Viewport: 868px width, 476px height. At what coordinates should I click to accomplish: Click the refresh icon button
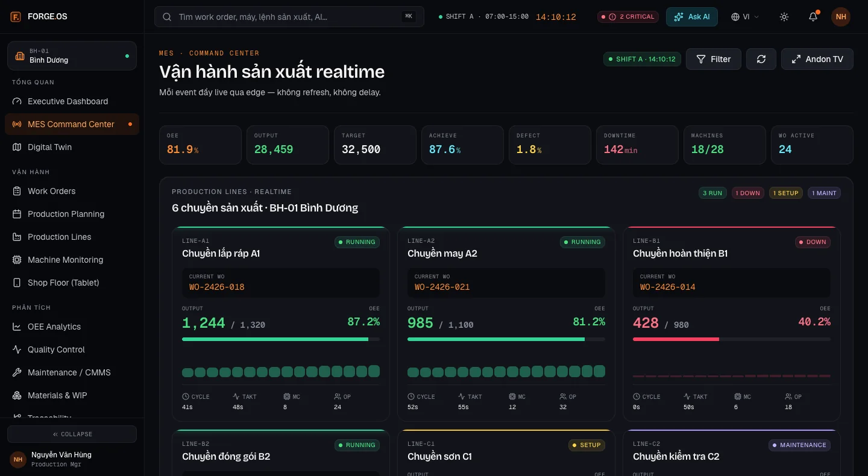coord(761,59)
